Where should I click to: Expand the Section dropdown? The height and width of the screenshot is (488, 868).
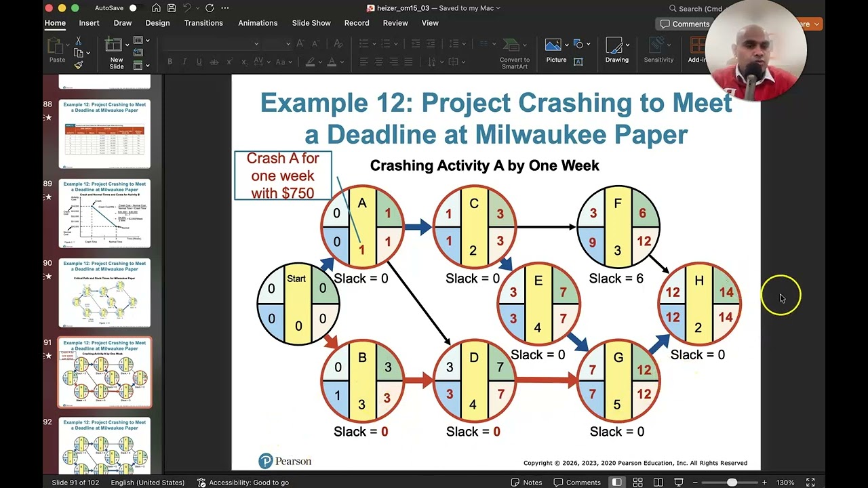[142, 65]
